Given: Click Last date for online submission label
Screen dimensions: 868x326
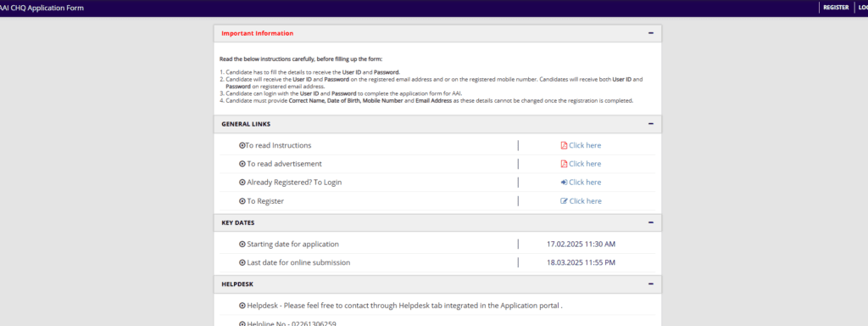Looking at the screenshot, I should point(298,262).
